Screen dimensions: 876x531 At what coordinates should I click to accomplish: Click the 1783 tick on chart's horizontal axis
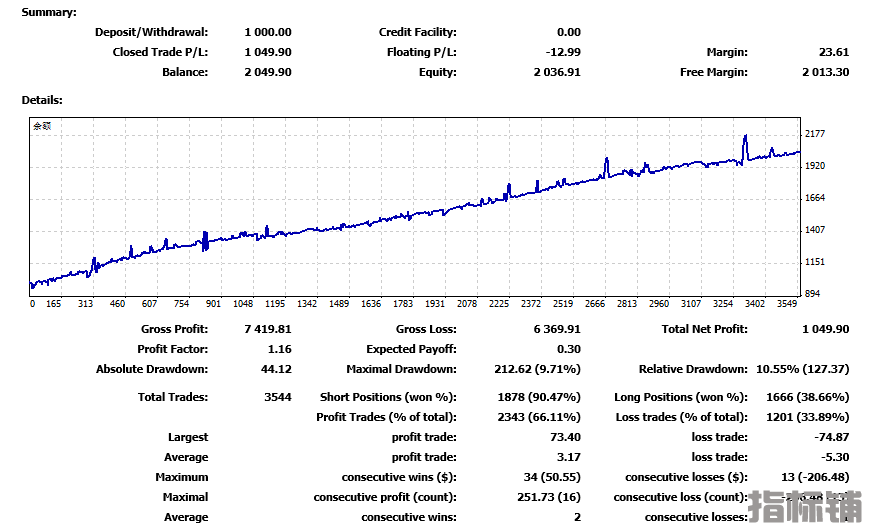(x=403, y=304)
